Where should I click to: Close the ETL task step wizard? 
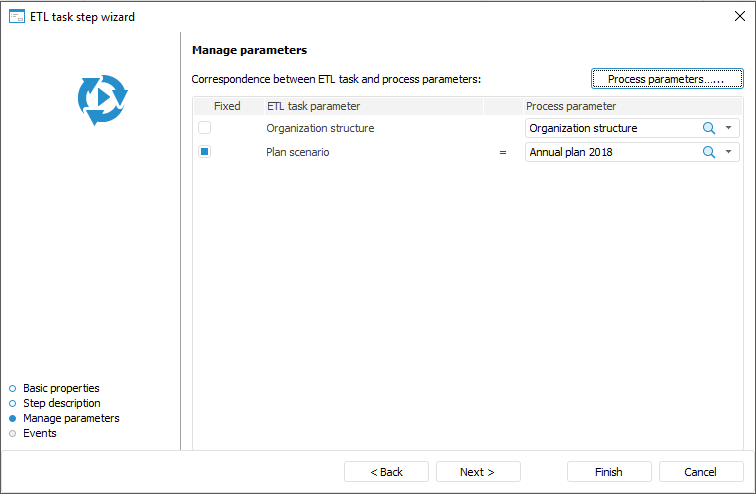tap(739, 16)
